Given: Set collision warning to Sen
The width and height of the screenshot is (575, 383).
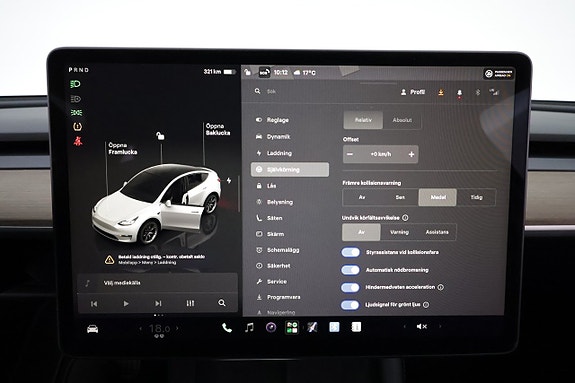Looking at the screenshot, I should pyautogui.click(x=400, y=197).
